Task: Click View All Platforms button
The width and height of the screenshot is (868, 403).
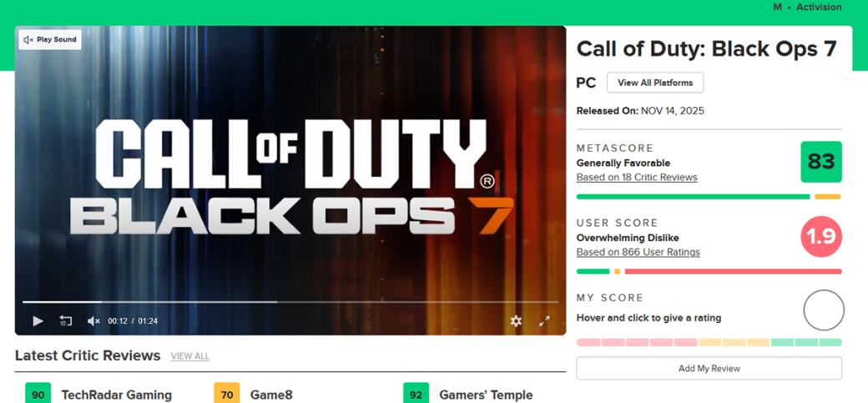Action: [655, 83]
